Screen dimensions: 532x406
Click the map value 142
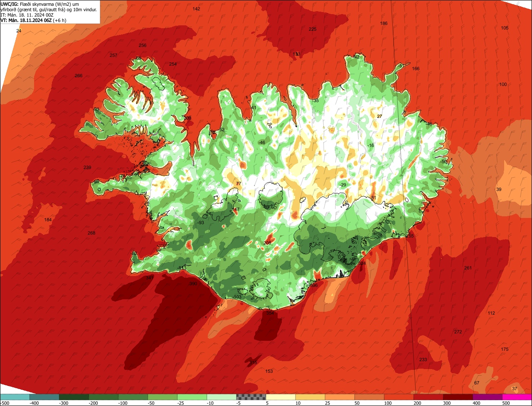tap(197, 9)
